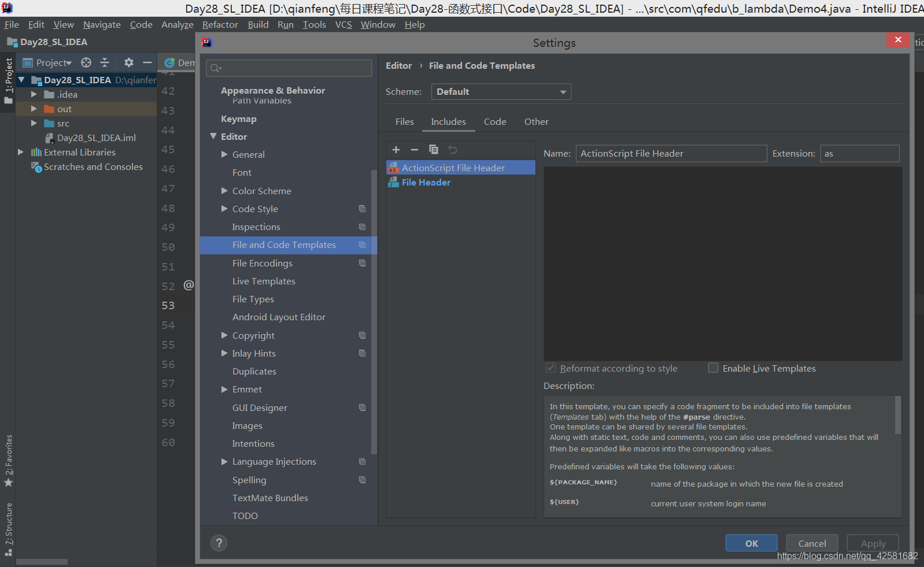Click collapse all icon in Project panel
Image resolution: width=924 pixels, height=567 pixels.
[105, 62]
